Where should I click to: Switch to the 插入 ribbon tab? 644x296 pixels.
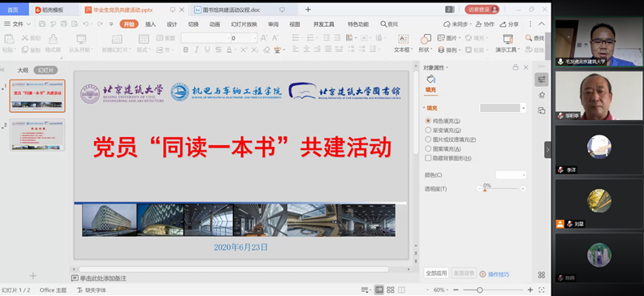pos(150,24)
